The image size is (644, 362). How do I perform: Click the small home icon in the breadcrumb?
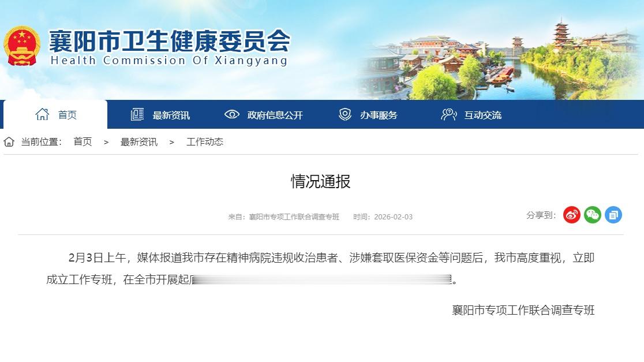[x=8, y=141]
